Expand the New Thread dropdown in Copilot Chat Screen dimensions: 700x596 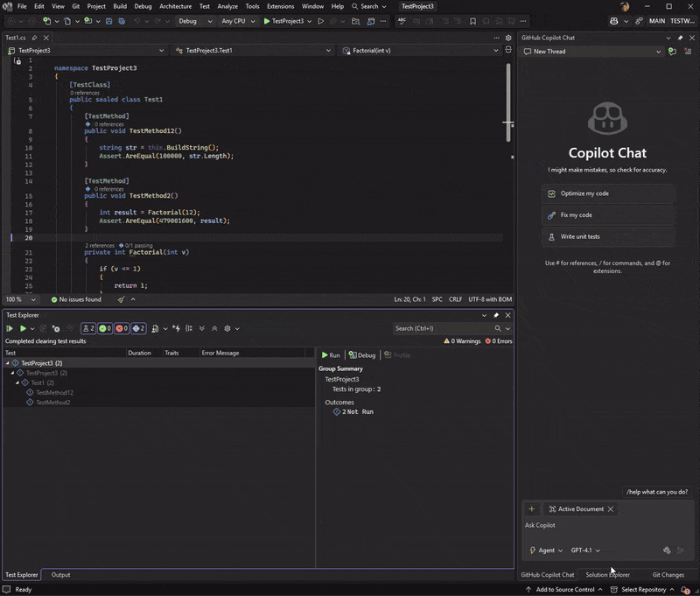tap(661, 51)
